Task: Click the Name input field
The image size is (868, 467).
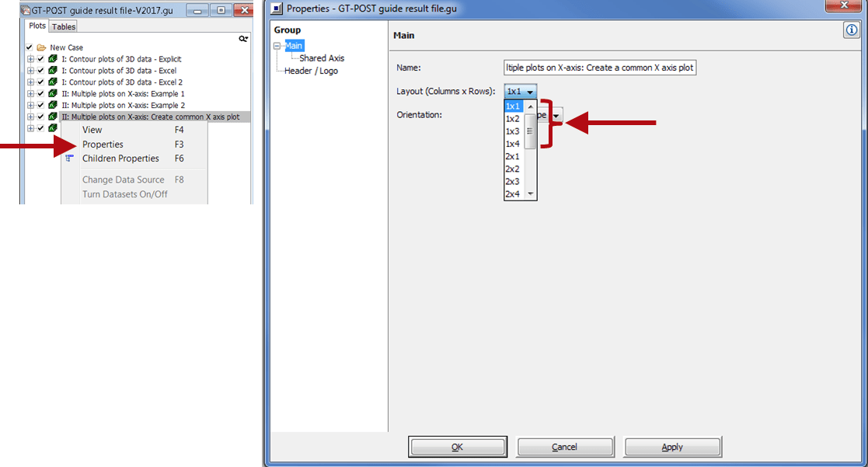Action: 600,68
